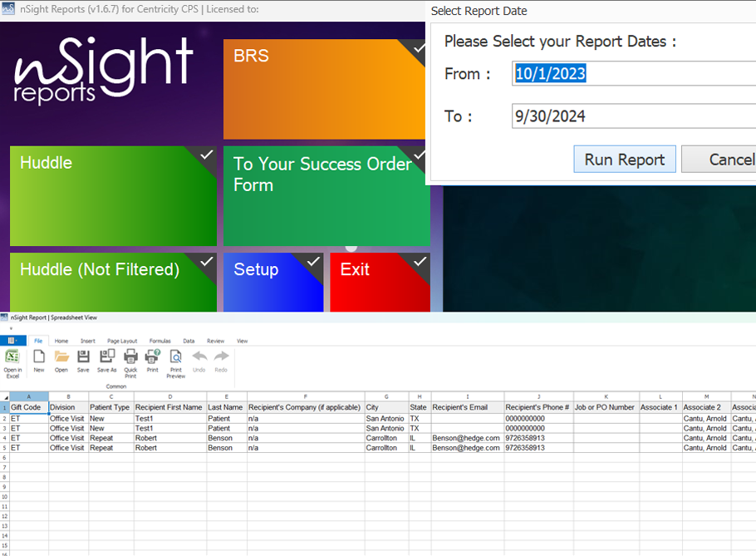Show Print Preview of the spreadsheet

176,363
